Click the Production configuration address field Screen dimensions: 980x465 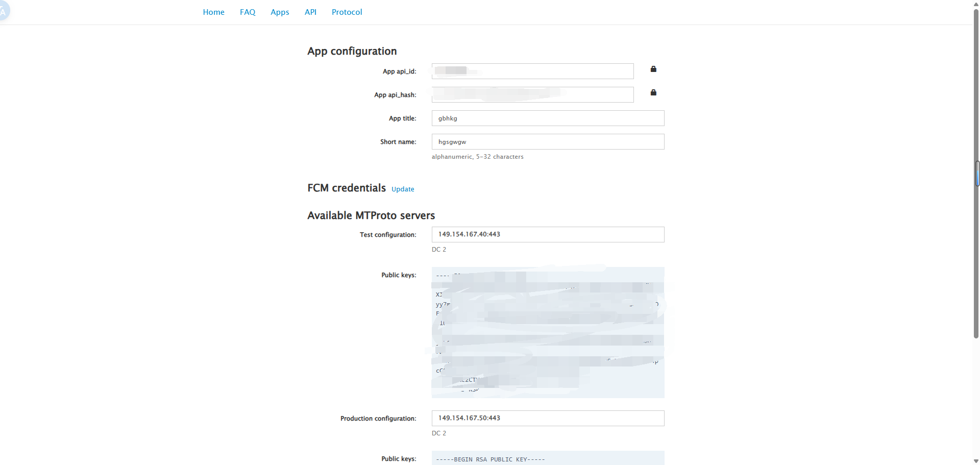click(547, 418)
